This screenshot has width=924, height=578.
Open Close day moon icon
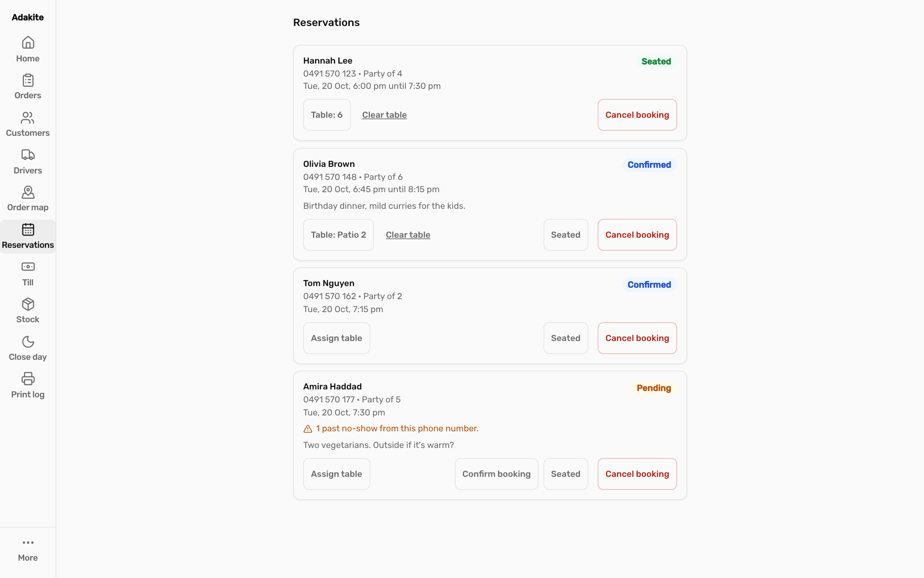(28, 342)
